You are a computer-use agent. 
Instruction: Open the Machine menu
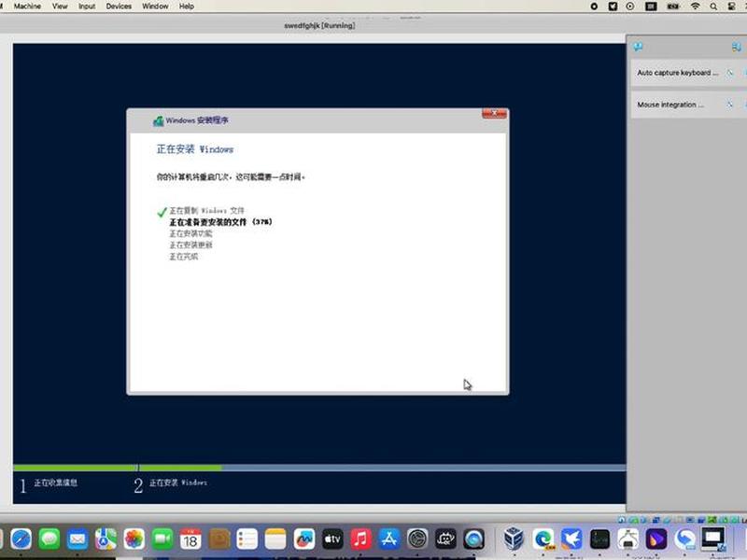[x=27, y=7]
